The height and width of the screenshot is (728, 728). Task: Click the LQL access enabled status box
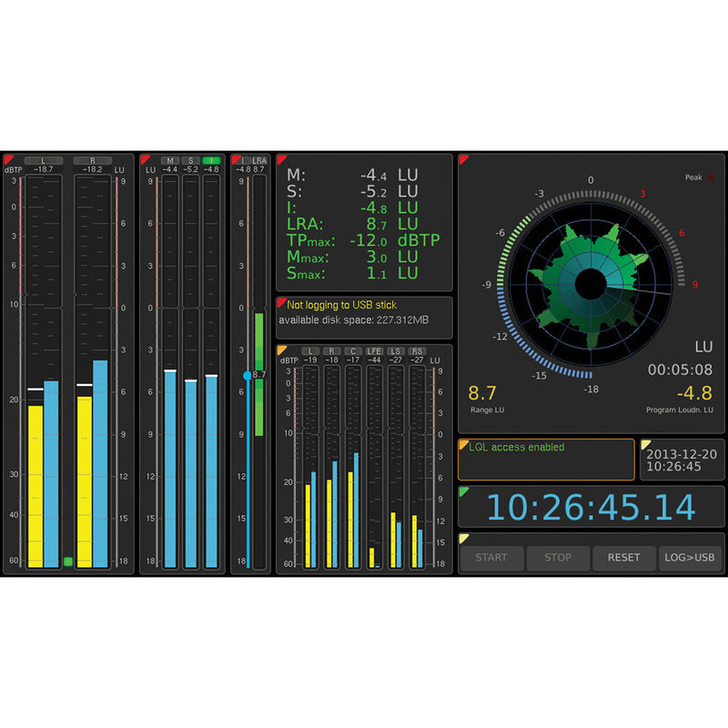coord(546,460)
